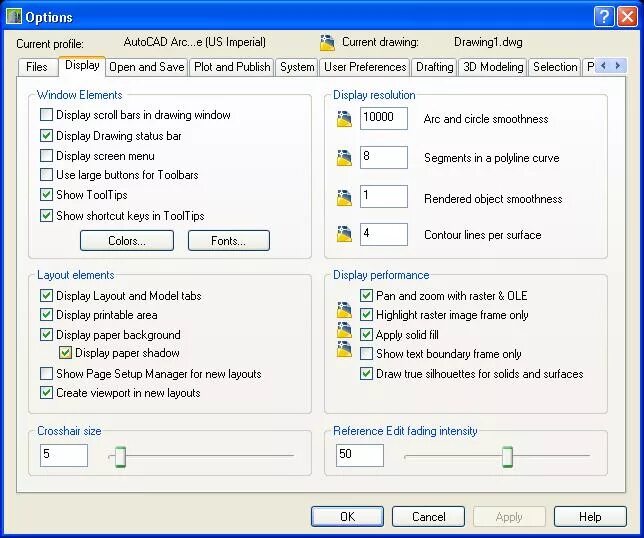This screenshot has width=644, height=538.
Task: Go to the Plot and Publish tab
Action: pos(232,67)
